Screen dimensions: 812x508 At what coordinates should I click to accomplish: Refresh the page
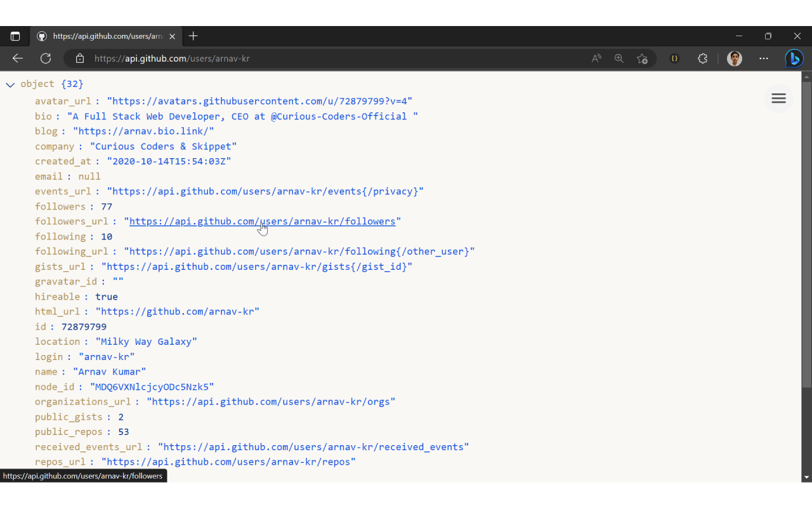(x=46, y=58)
